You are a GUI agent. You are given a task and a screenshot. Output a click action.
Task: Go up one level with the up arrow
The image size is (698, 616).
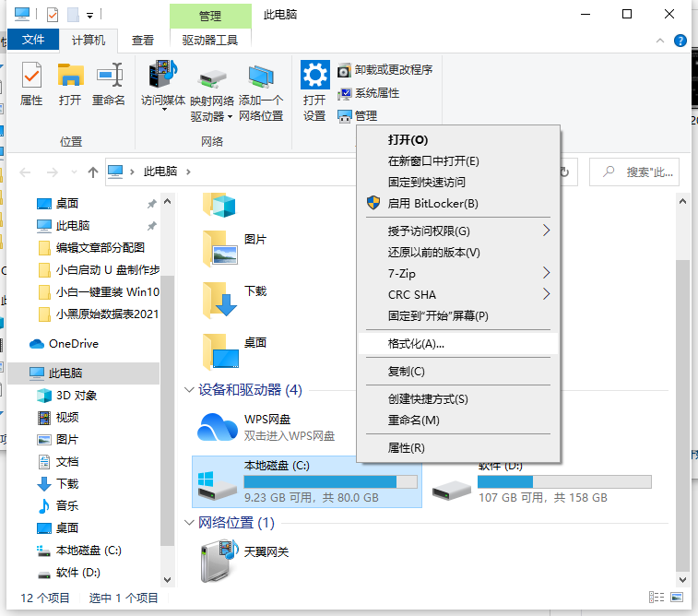coord(92,172)
